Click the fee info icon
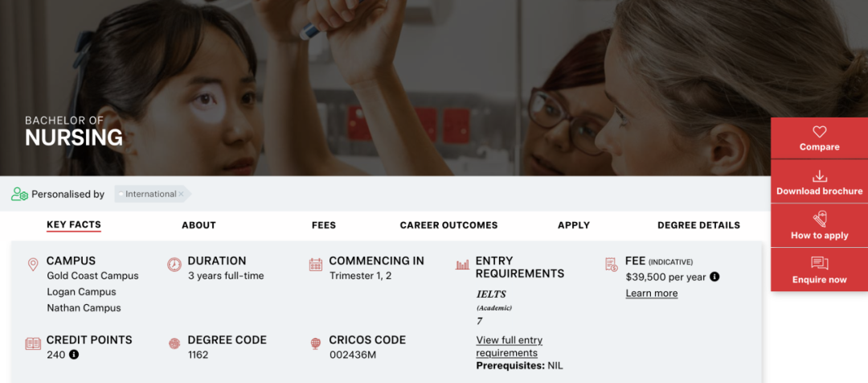Screen dimensions: 868x383 point(714,277)
